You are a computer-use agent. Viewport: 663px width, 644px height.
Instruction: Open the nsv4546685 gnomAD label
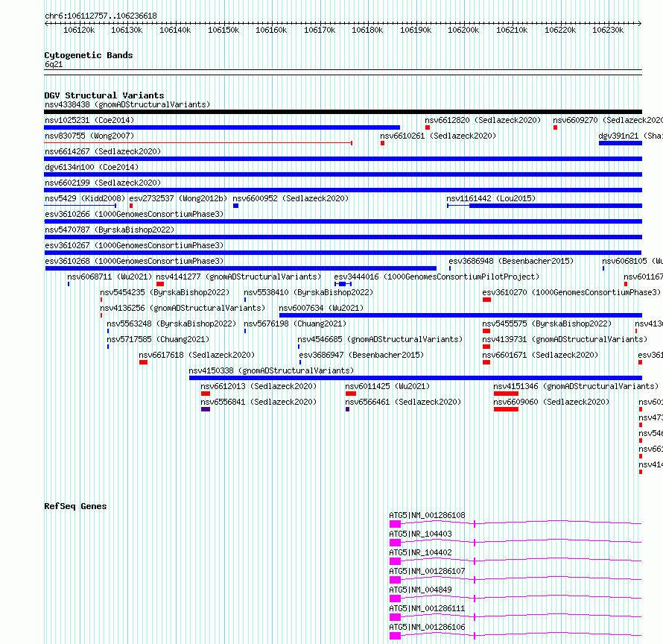coord(380,339)
